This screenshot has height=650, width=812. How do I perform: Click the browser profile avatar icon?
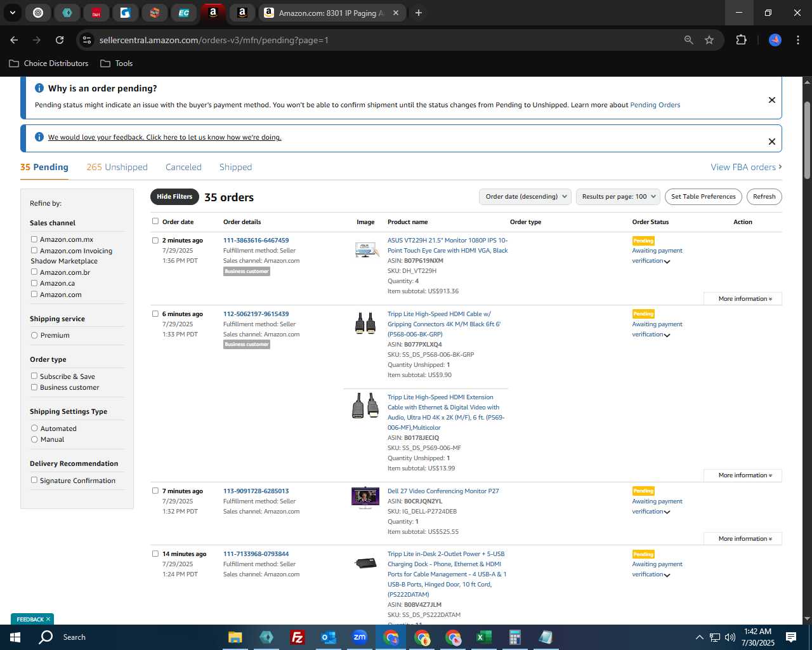tap(775, 40)
